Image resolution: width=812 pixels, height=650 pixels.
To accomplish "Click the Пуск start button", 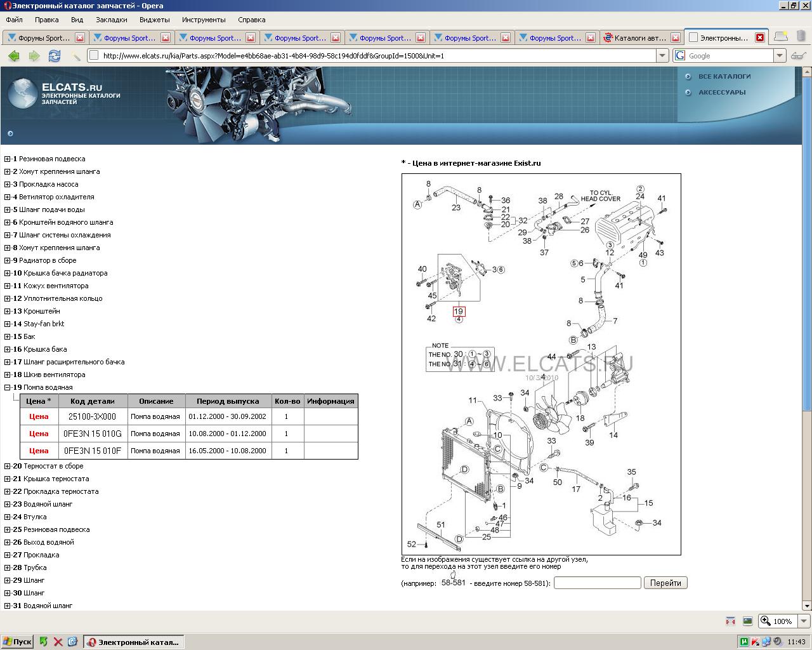I will [x=17, y=642].
